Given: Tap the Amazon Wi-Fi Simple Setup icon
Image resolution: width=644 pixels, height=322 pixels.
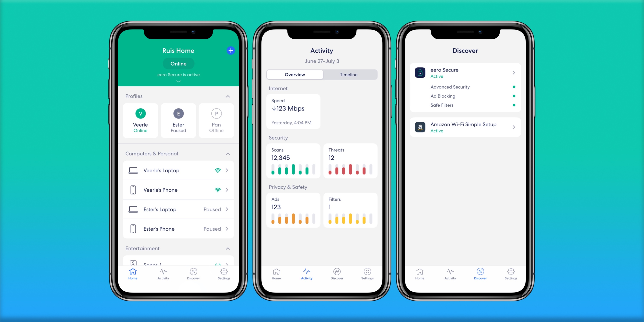Looking at the screenshot, I should tap(420, 127).
